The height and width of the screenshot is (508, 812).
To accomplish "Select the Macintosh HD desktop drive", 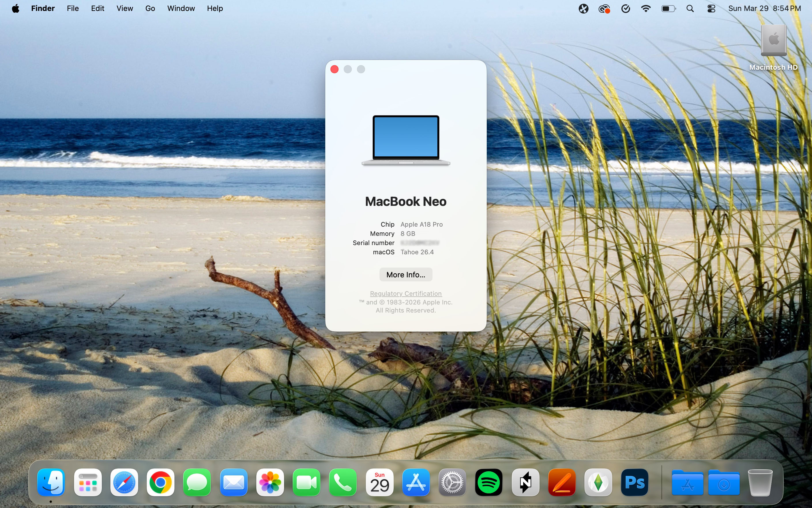I will pos(773,40).
